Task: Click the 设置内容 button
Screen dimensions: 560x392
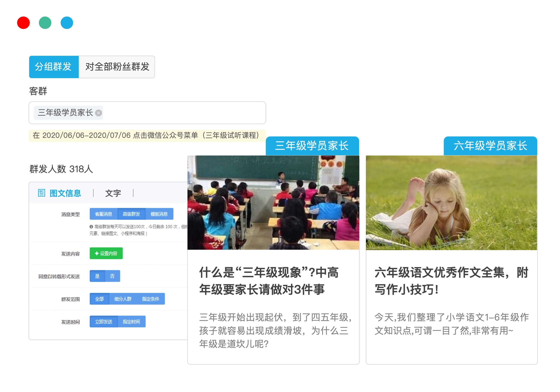Action: point(106,253)
